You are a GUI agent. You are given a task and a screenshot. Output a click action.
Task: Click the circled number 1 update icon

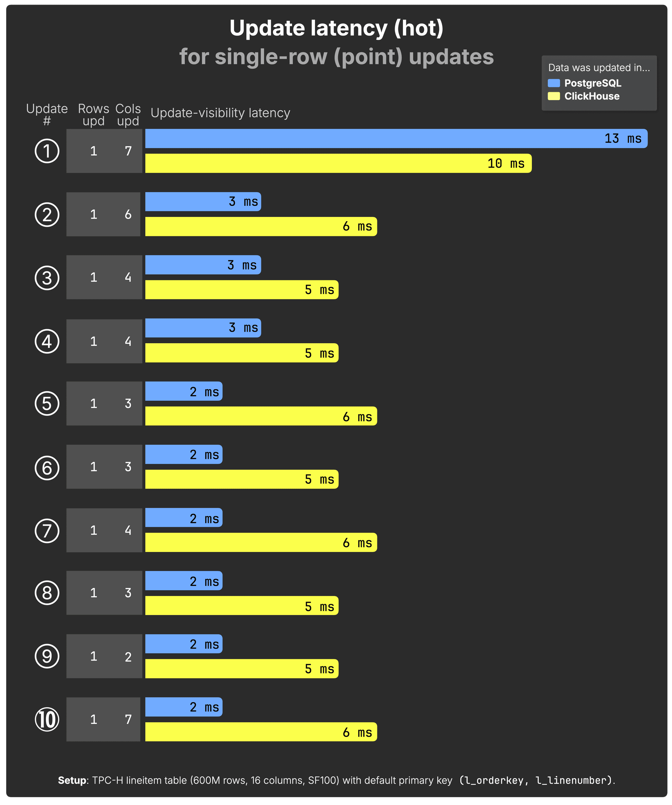(47, 151)
